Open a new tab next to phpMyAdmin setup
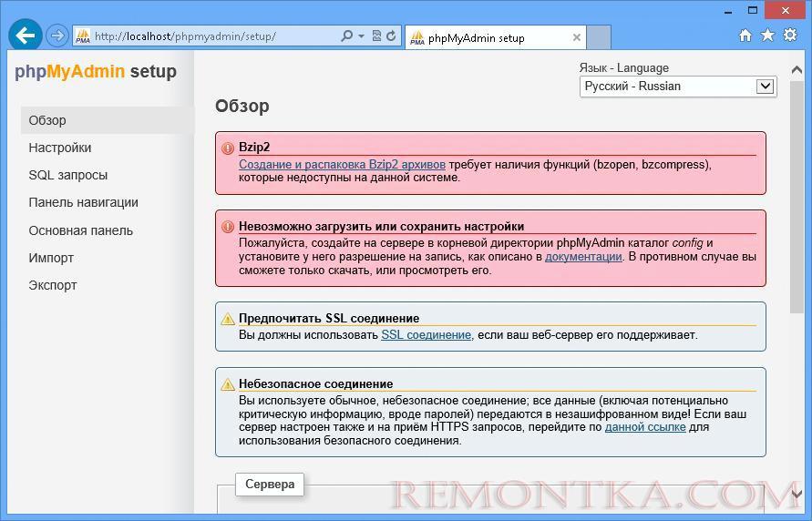 click(x=599, y=37)
